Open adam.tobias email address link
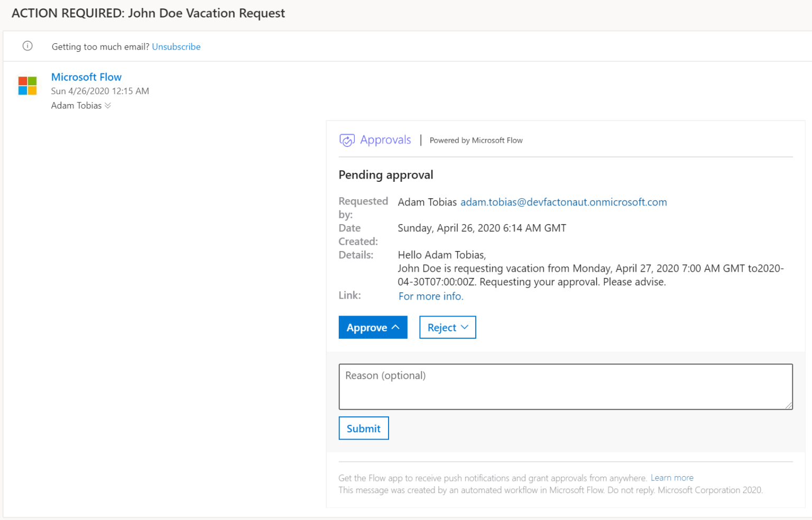 (564, 202)
